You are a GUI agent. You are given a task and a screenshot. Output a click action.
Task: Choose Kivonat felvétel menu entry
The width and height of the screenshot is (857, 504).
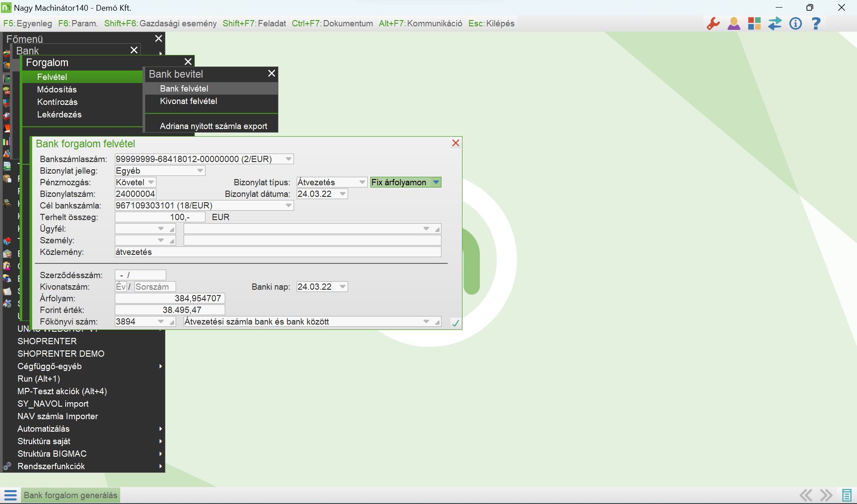click(211, 101)
